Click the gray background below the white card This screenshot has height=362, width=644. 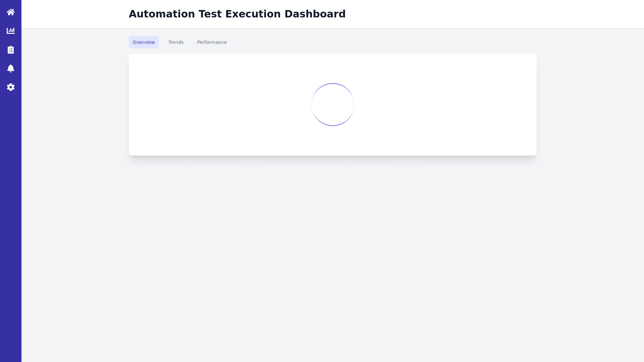point(332,251)
